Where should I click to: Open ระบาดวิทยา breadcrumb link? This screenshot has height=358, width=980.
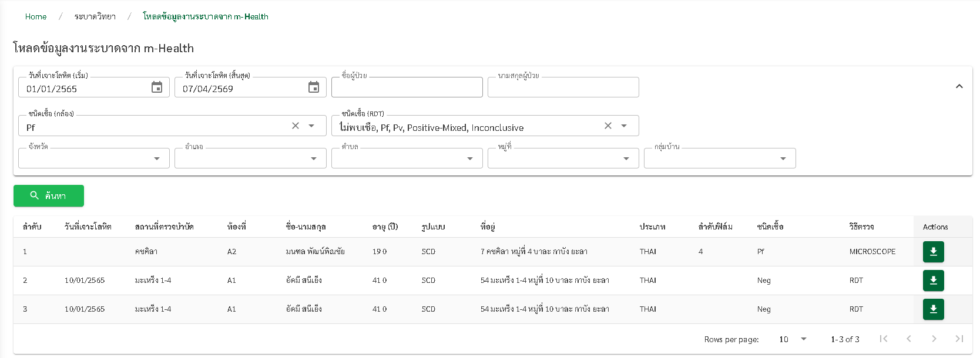95,16
